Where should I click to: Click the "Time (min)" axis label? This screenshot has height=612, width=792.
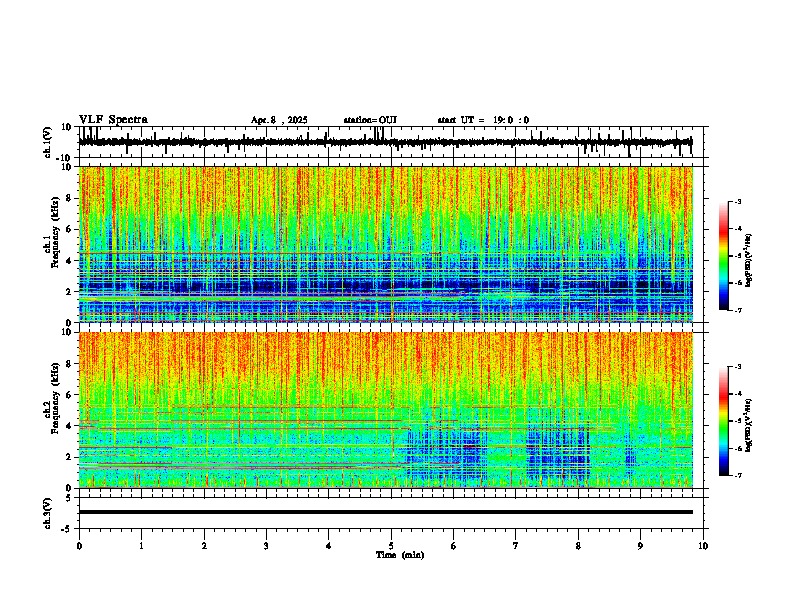[400, 555]
